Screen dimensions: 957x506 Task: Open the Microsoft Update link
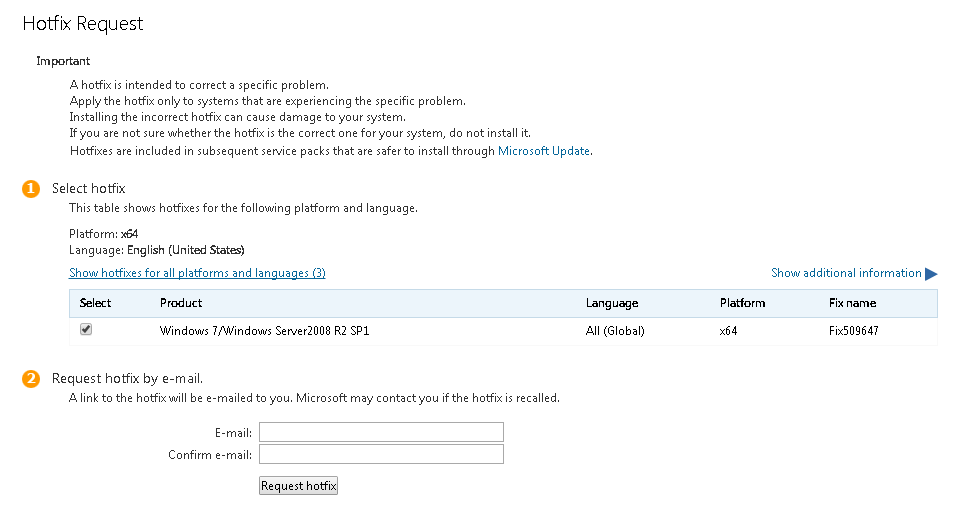pyautogui.click(x=544, y=151)
